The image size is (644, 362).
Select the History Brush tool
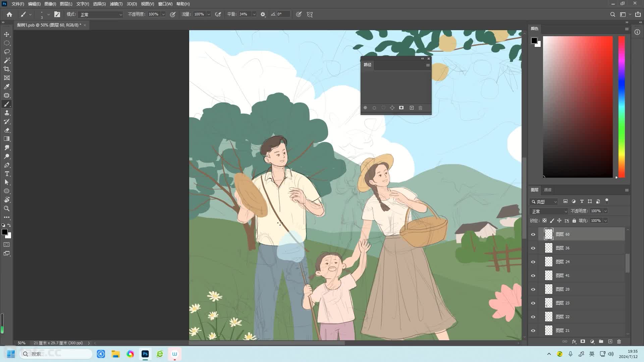7,122
